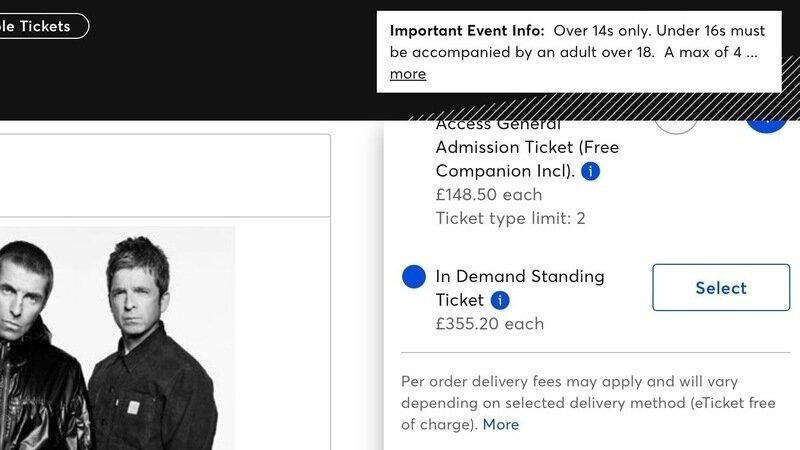This screenshot has height=450, width=800.
Task: Open info icon next to In Demand Standing Ticket
Action: 501,300
